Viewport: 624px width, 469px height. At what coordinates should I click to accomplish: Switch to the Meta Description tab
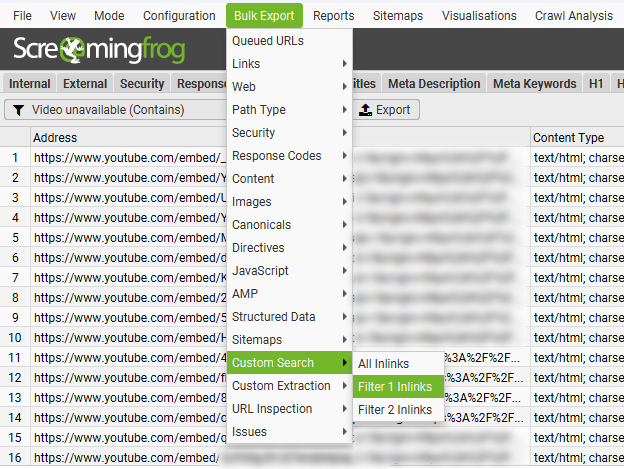(x=434, y=84)
